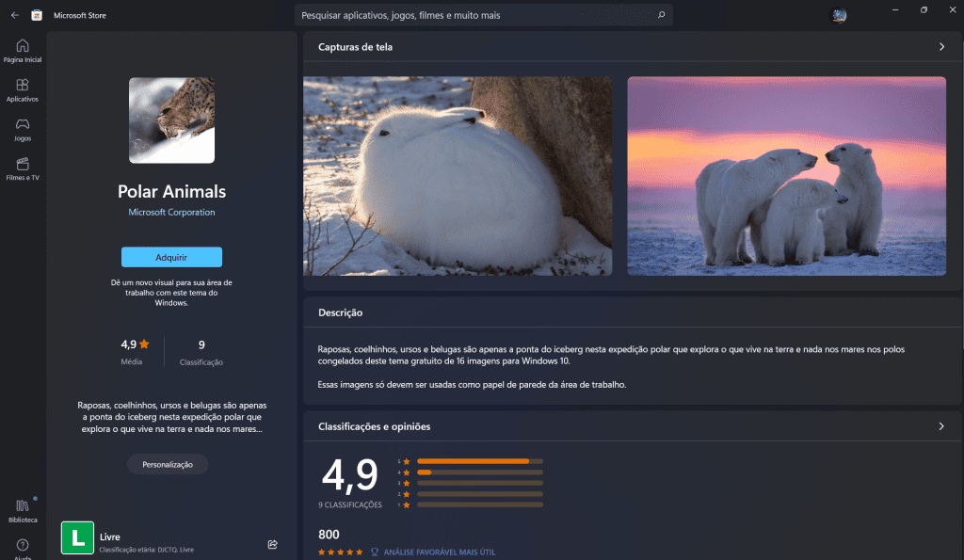Expand Classificações e opiniões section

(x=941, y=426)
